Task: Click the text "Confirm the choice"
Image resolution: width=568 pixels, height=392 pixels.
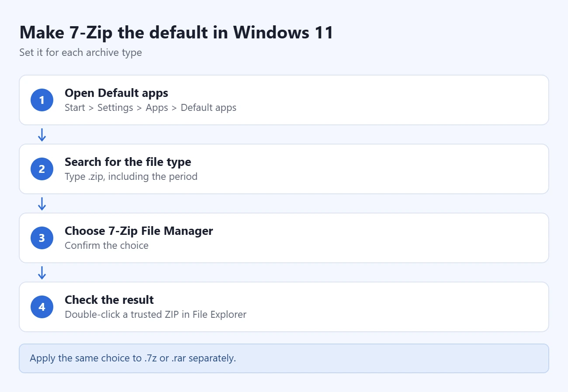Action: pyautogui.click(x=107, y=246)
